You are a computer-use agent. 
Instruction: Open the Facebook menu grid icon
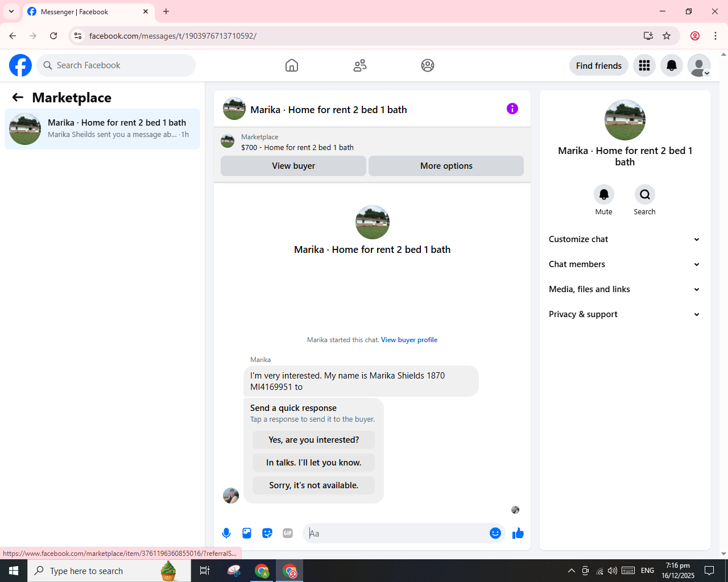644,65
